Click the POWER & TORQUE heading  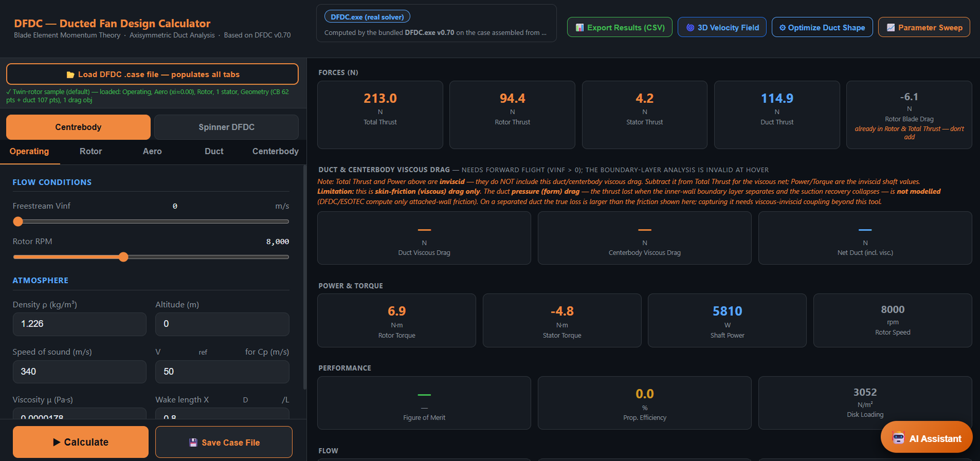click(x=350, y=286)
